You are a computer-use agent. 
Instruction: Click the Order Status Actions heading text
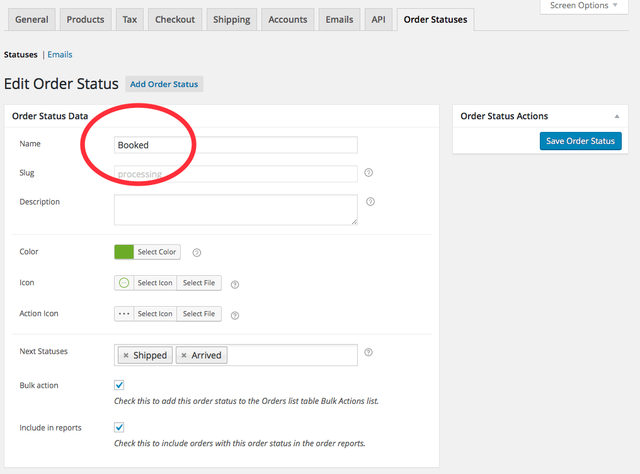tap(504, 116)
